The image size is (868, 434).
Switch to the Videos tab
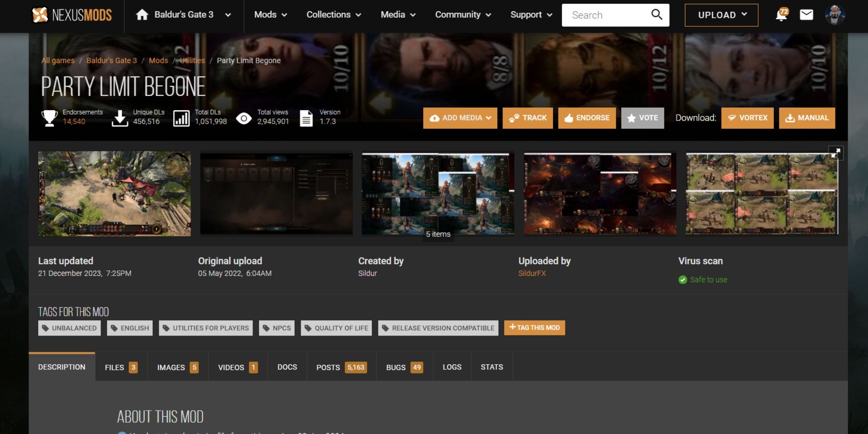238,367
